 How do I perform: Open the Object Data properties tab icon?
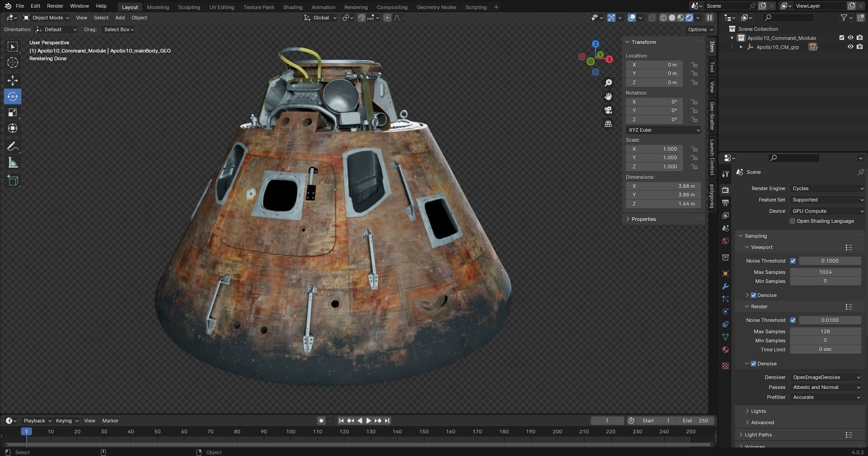[x=725, y=337]
